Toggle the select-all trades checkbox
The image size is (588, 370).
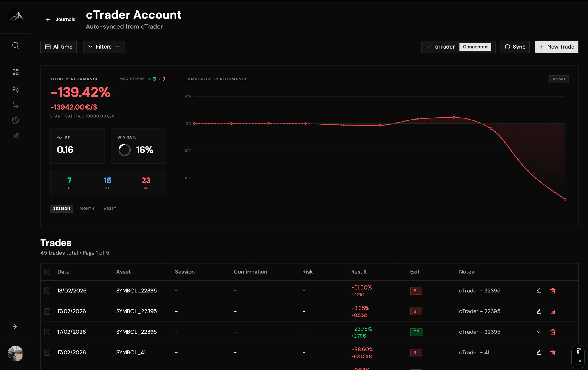[47, 272]
